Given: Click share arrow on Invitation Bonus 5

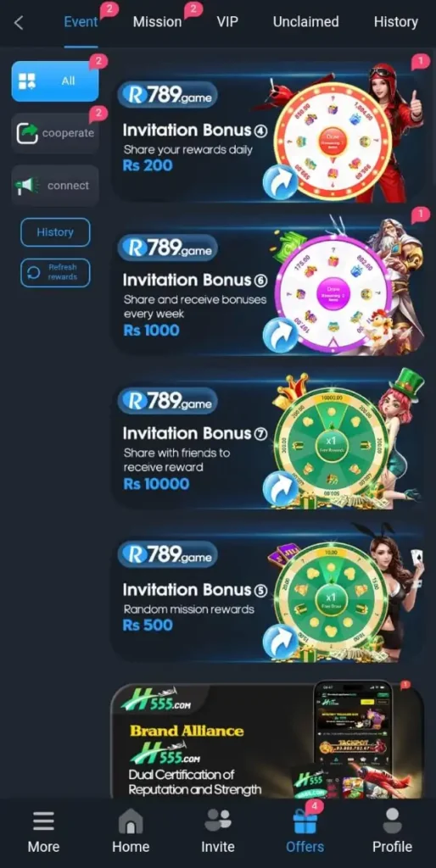Looking at the screenshot, I should coord(280,642).
